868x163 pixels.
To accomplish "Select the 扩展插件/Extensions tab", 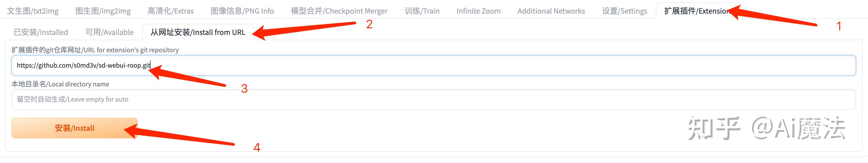I will [x=696, y=11].
